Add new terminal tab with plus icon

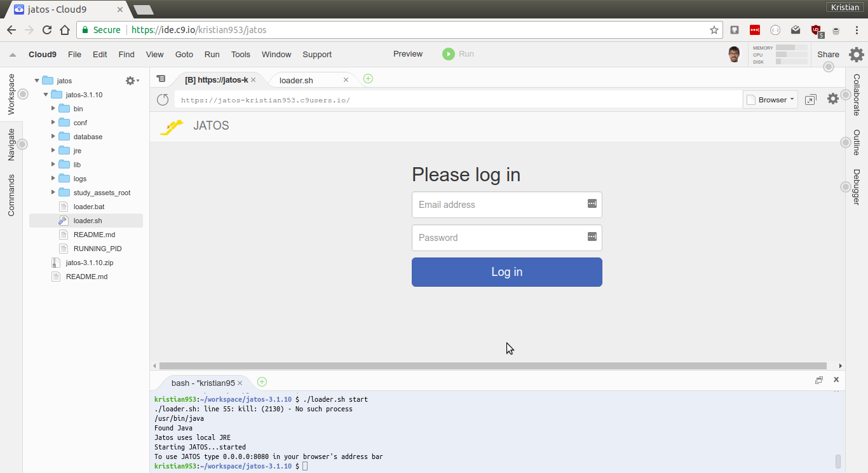tap(262, 382)
